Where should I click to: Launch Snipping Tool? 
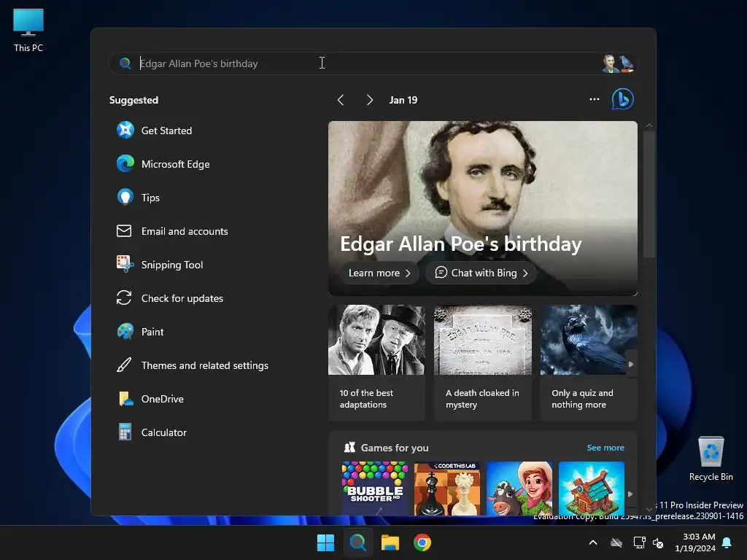(x=160, y=265)
